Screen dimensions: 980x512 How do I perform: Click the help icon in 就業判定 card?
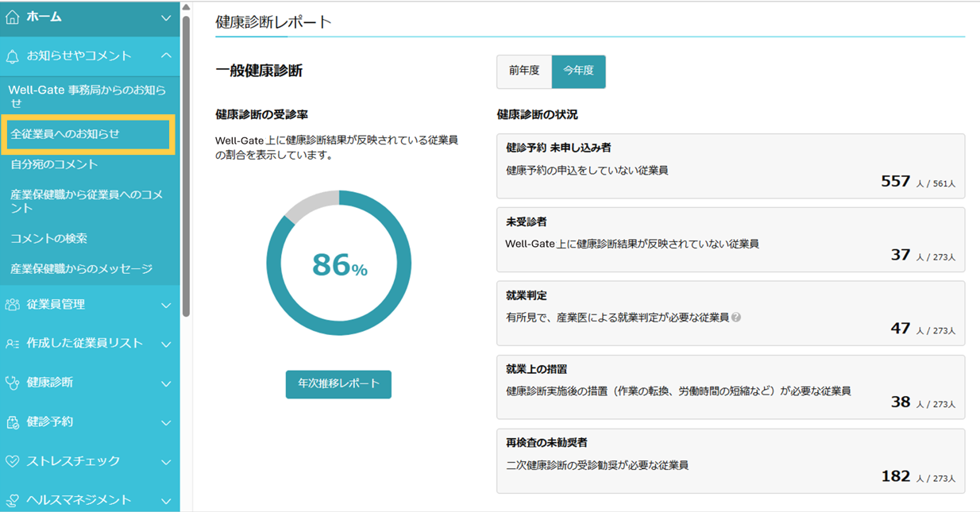click(736, 318)
